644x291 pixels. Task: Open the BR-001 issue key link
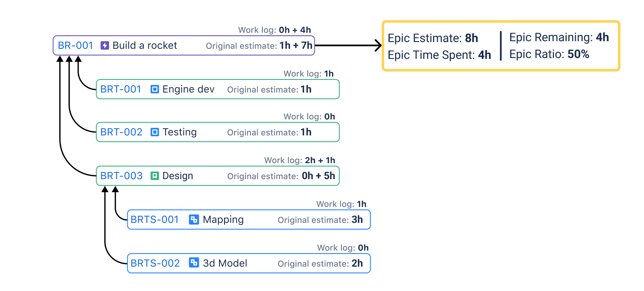tap(75, 45)
